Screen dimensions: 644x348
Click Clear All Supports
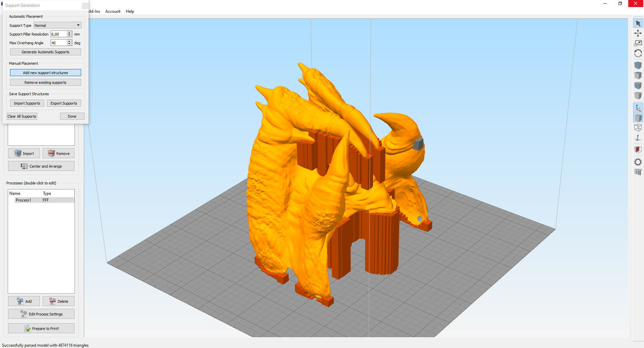22,116
